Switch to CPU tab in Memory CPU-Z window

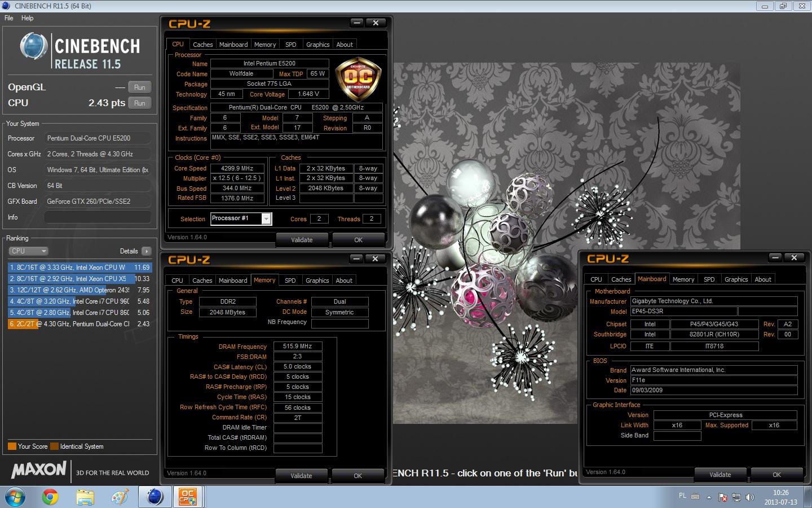tap(177, 281)
